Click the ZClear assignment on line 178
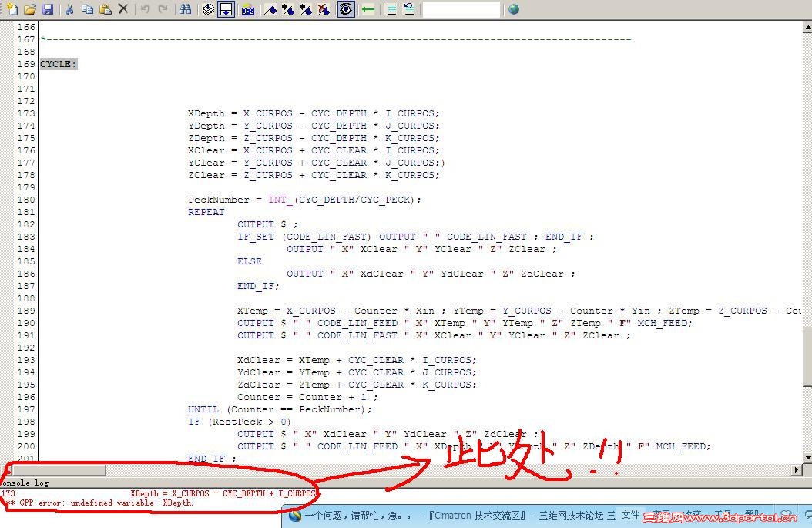 314,175
